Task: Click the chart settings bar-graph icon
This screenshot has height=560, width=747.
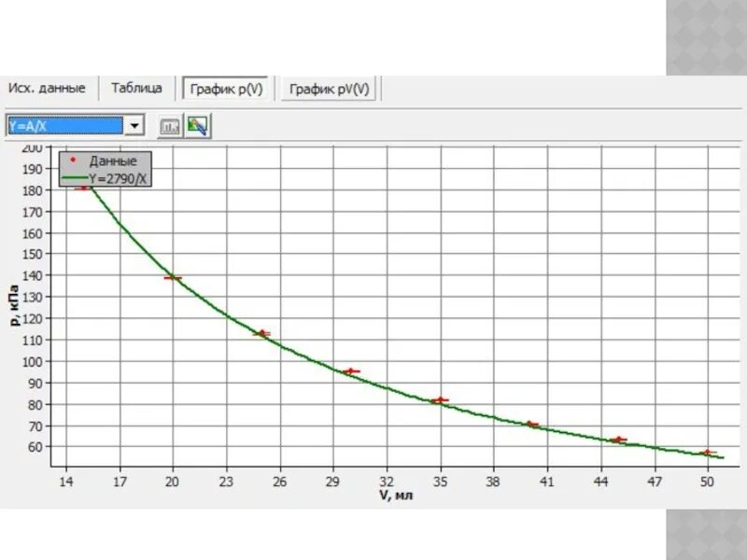Action: pyautogui.click(x=170, y=126)
